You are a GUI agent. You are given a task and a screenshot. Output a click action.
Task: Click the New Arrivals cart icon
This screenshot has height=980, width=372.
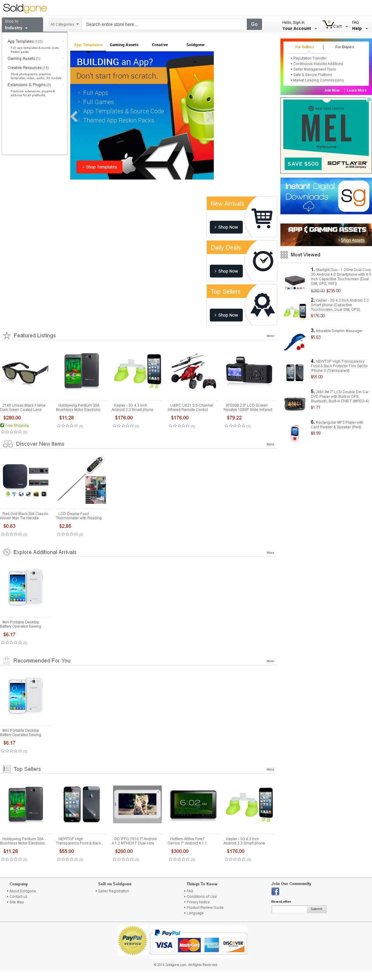(x=263, y=219)
